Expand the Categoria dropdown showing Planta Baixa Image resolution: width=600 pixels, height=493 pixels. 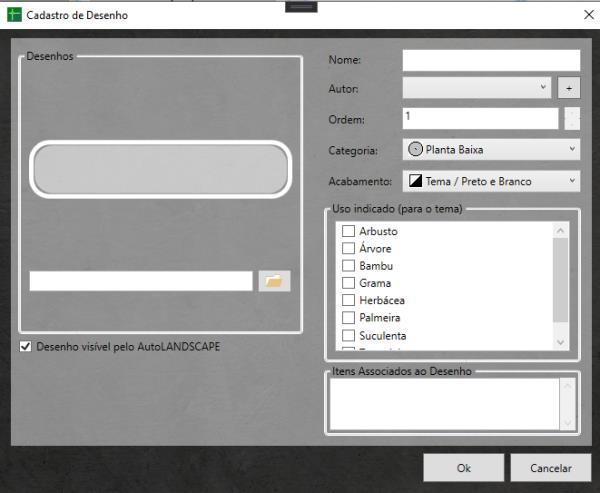(491, 150)
